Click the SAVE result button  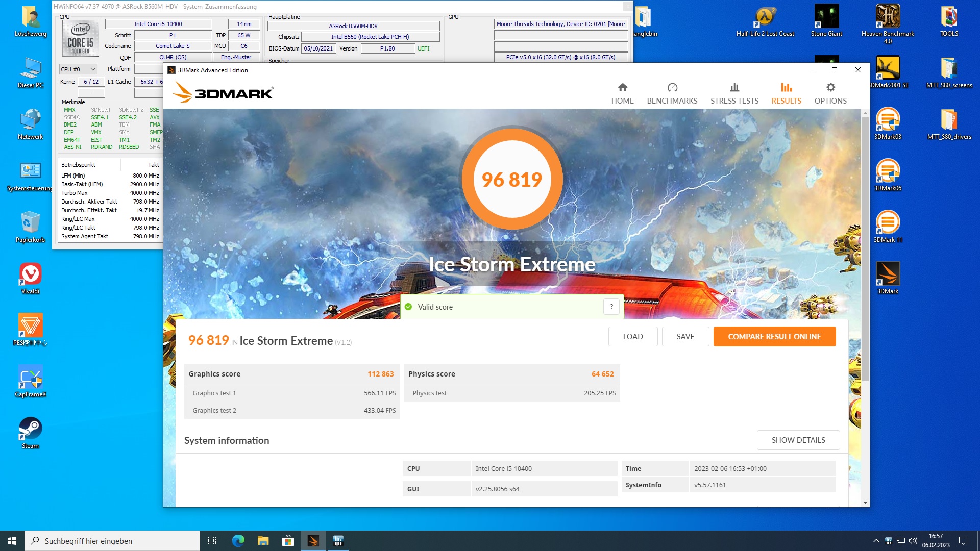pos(685,337)
